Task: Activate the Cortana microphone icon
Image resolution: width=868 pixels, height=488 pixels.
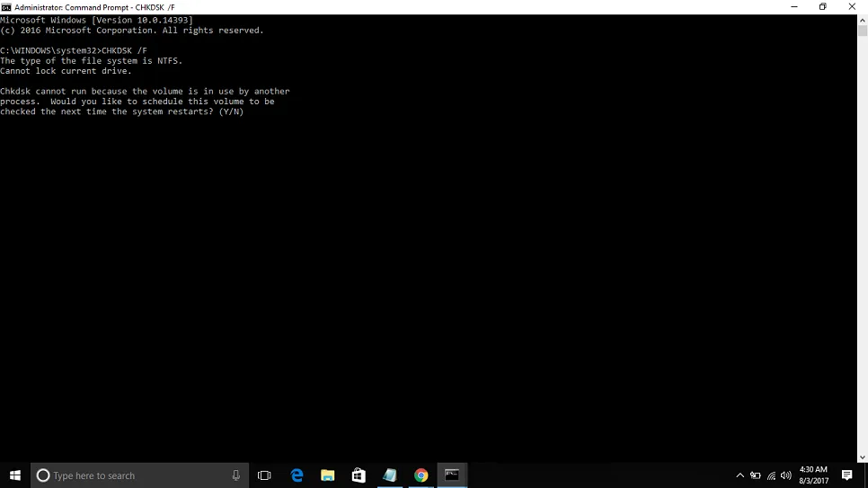Action: tap(235, 475)
